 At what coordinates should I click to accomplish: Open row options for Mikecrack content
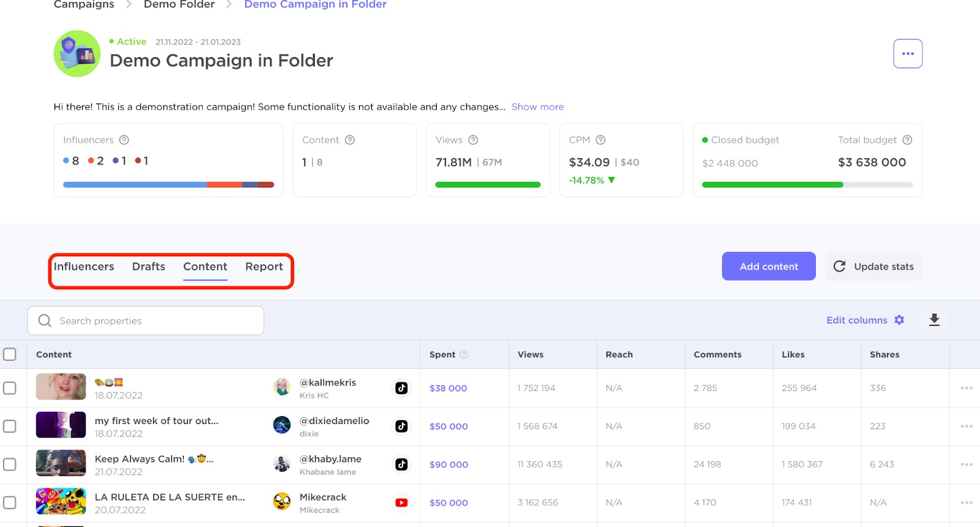tap(967, 502)
